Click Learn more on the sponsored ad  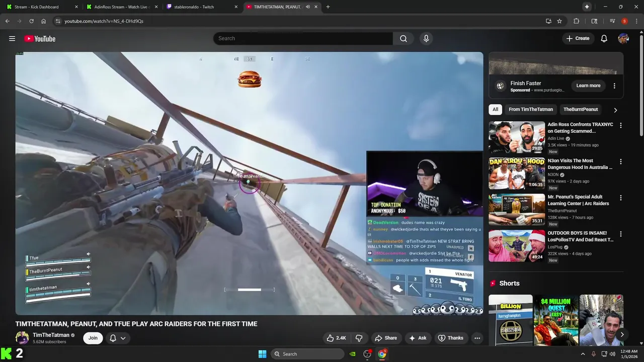[588, 85]
